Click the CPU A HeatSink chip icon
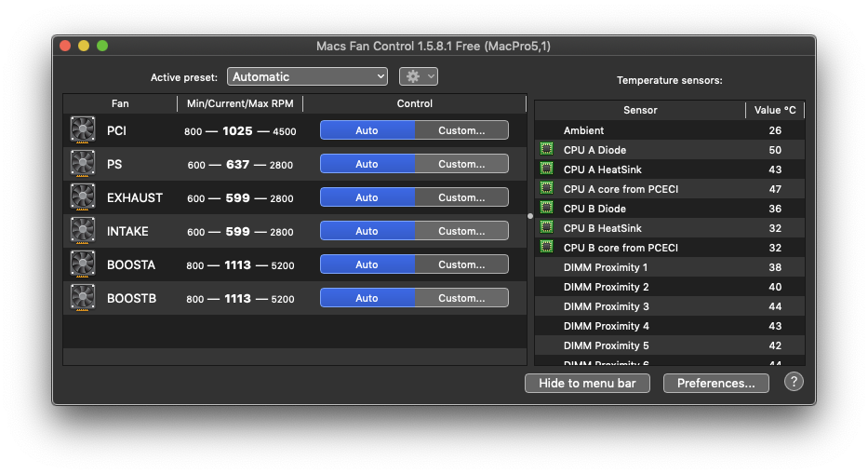 click(546, 168)
